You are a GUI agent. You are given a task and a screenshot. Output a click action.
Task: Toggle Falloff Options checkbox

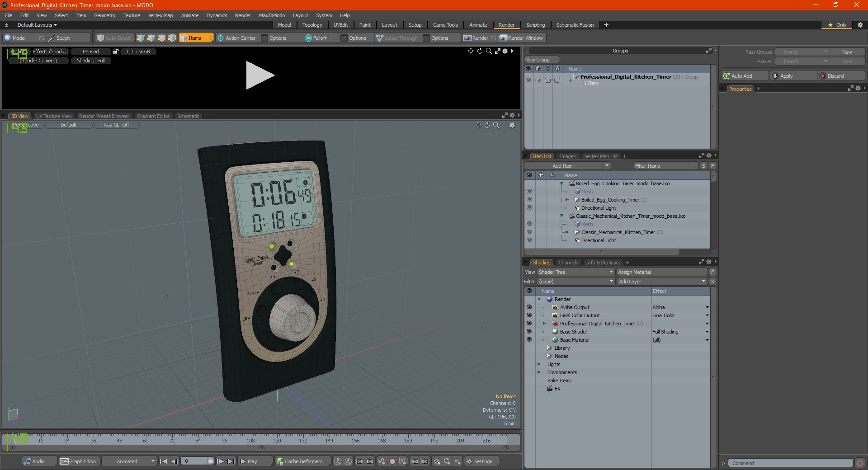coord(344,38)
